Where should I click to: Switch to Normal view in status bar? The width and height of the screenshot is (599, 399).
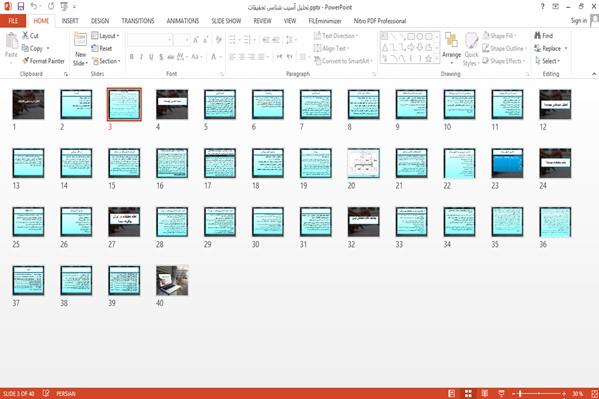(452, 393)
